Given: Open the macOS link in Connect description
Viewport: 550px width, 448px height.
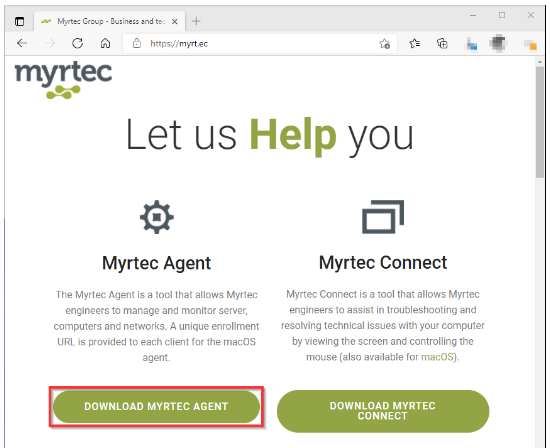Looking at the screenshot, I should pos(437,357).
